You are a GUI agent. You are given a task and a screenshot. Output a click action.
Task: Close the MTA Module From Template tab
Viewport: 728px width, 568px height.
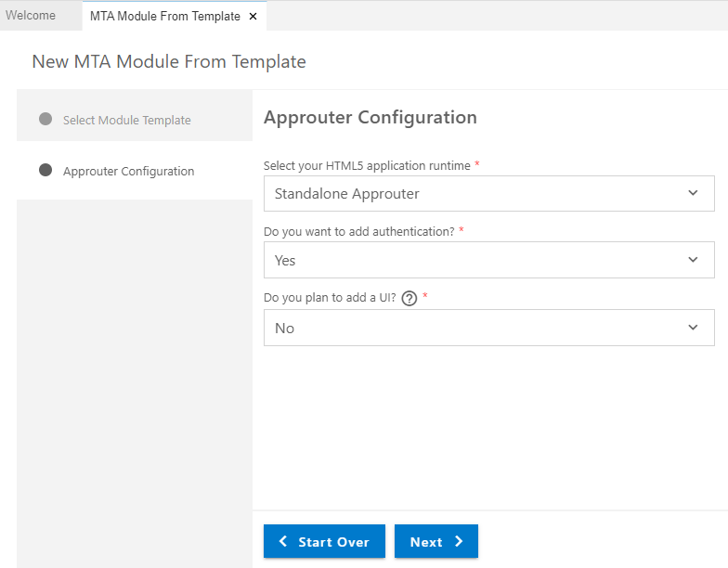coord(253,17)
